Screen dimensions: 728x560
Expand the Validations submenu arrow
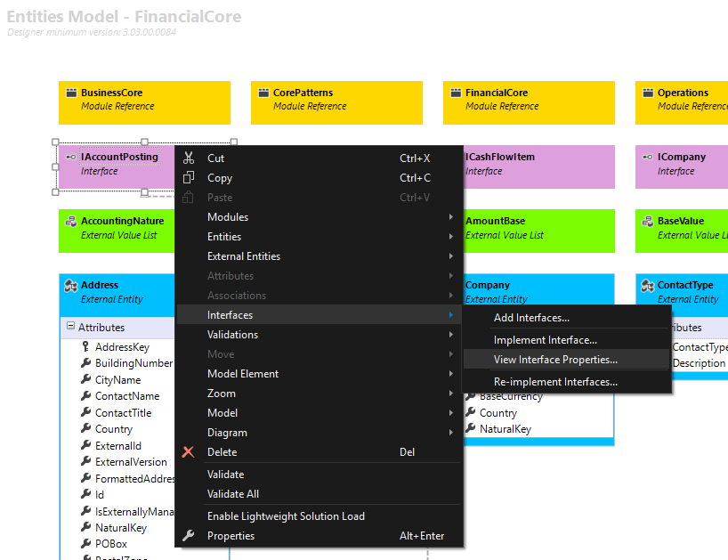coord(451,335)
